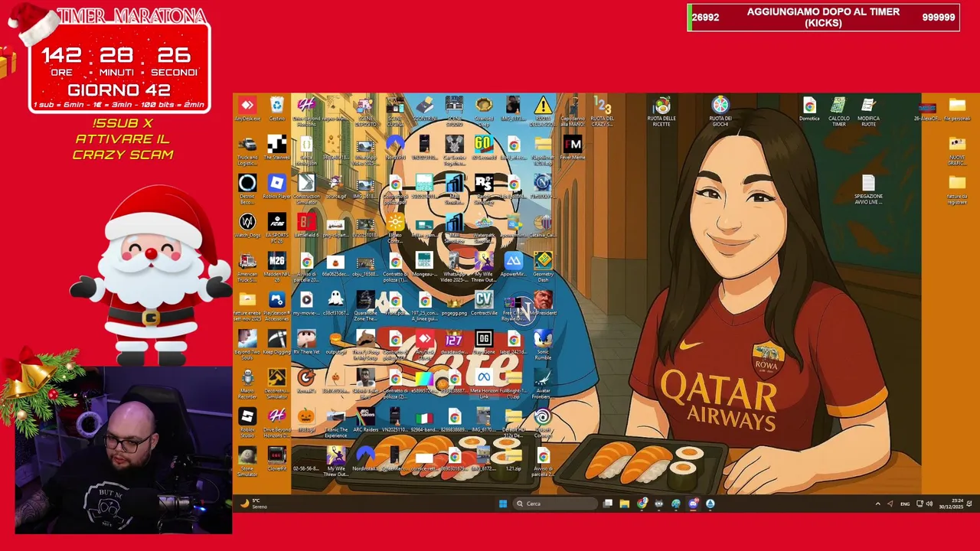Open the NUOVE GRAFICHE folder
Viewport: 980px width, 551px height.
coord(957,150)
